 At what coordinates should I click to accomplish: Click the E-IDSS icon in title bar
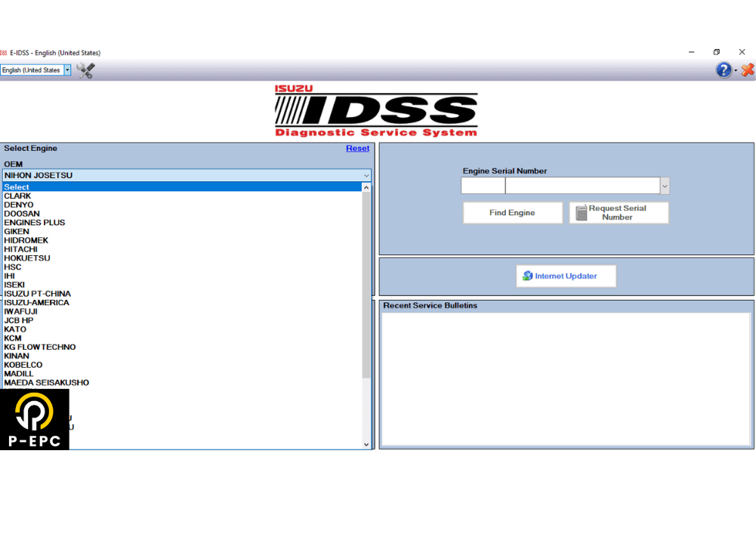point(4,53)
